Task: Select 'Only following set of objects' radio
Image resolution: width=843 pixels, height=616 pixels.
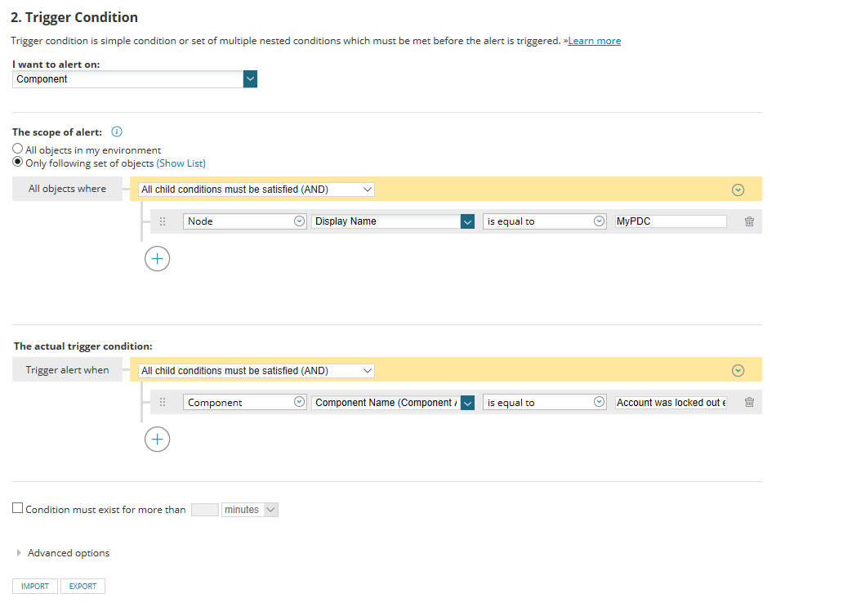Action: [x=18, y=163]
